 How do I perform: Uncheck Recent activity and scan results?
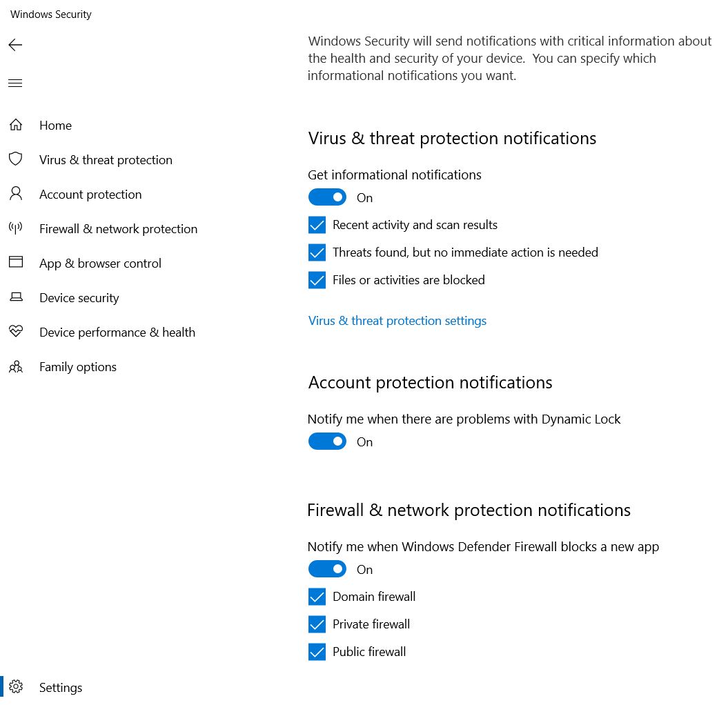317,225
